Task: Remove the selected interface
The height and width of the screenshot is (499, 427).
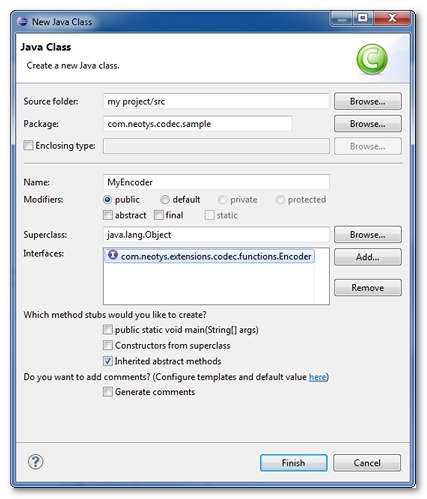Action: coord(368,288)
